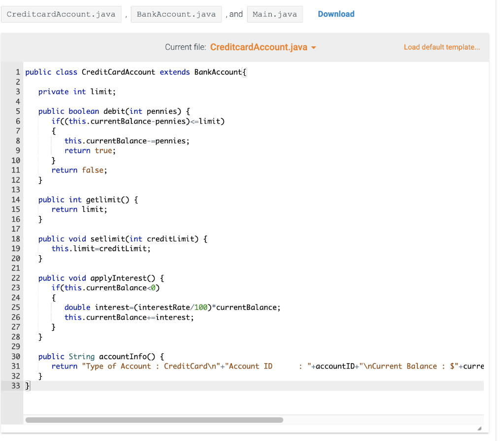The image size is (504, 441).
Task: Click the Download link
Action: pos(336,14)
